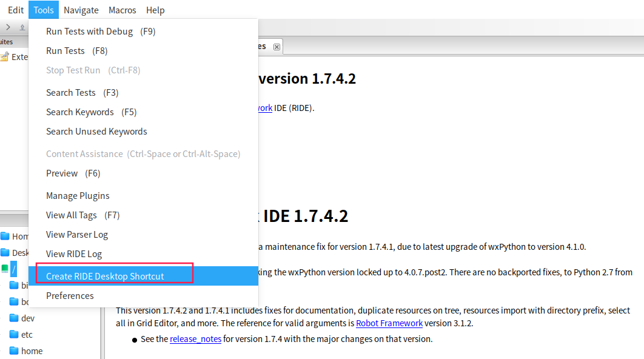The width and height of the screenshot is (644, 359).
Task: Select the Home folder icon
Action: tap(5, 236)
